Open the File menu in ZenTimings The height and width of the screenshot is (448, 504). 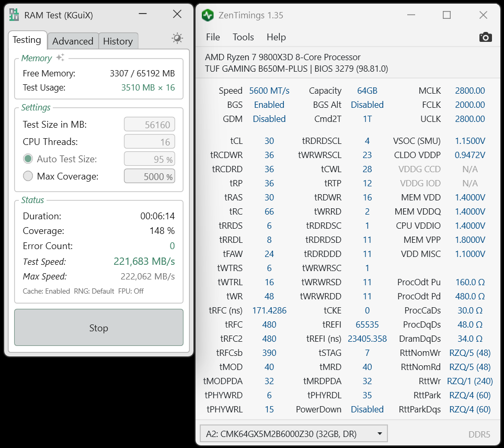213,37
